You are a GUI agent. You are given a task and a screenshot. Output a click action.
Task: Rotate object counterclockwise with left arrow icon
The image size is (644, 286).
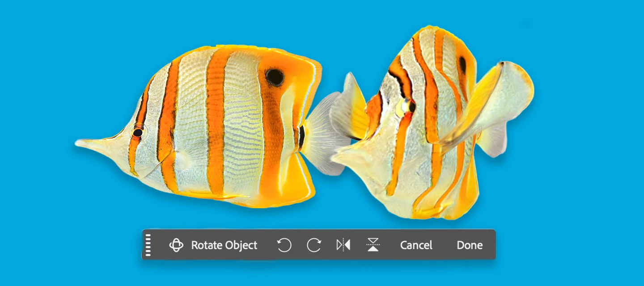point(284,245)
